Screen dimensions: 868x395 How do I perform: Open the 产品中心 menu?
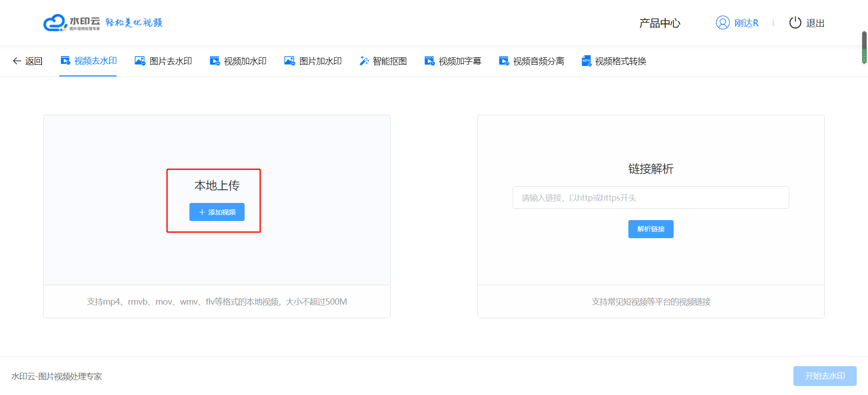[660, 23]
